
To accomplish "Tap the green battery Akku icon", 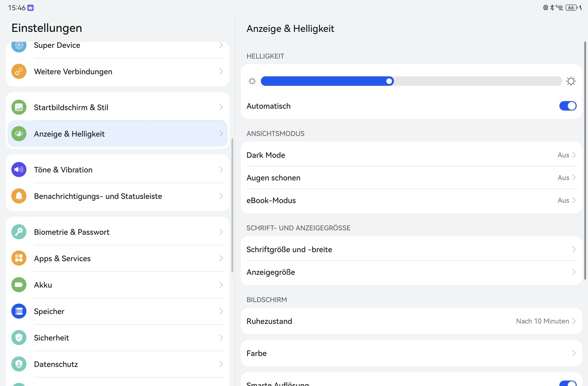I will (x=19, y=285).
